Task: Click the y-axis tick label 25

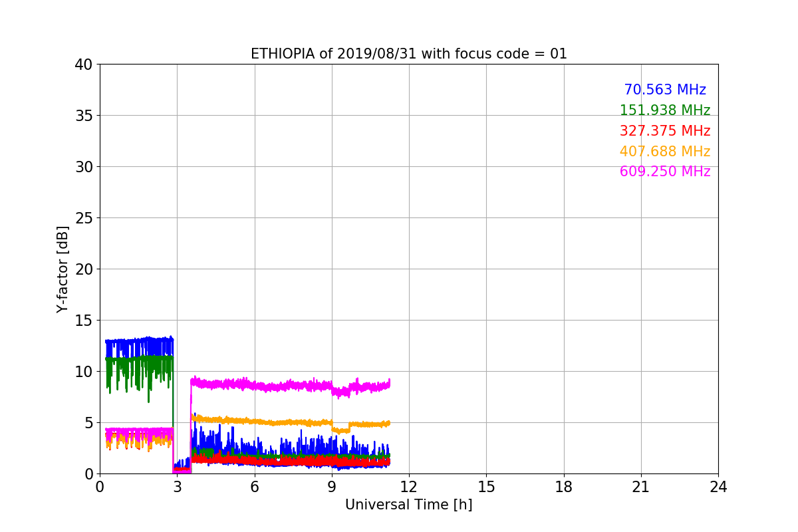Action: (x=83, y=218)
